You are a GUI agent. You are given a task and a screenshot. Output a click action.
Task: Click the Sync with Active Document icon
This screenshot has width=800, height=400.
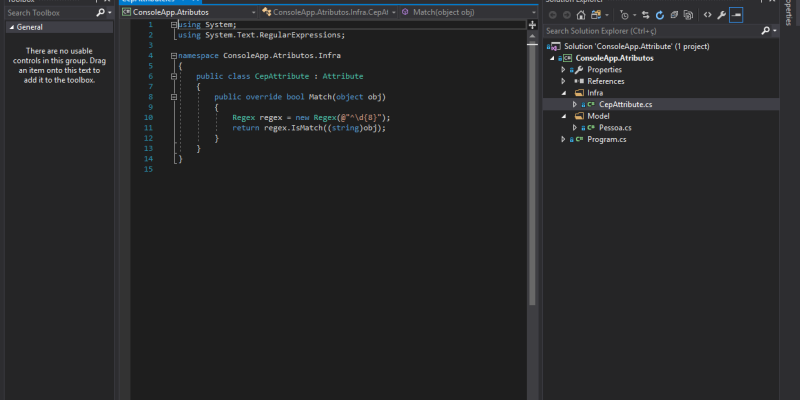click(x=646, y=15)
